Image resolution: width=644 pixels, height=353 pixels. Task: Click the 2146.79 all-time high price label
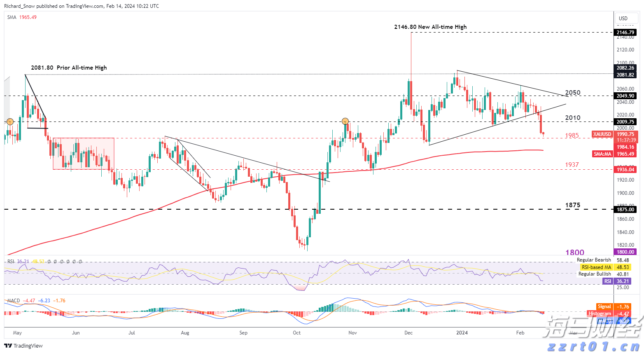pos(625,32)
